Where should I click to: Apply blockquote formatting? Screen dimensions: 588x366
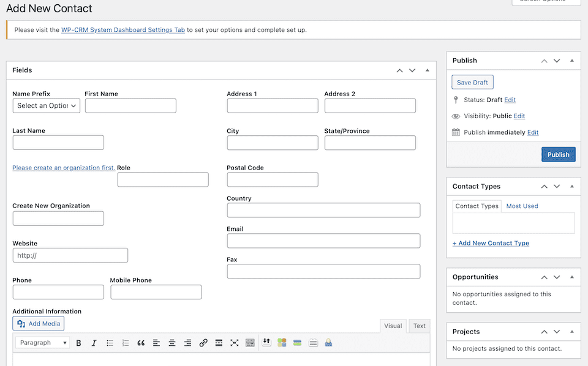[x=141, y=342]
